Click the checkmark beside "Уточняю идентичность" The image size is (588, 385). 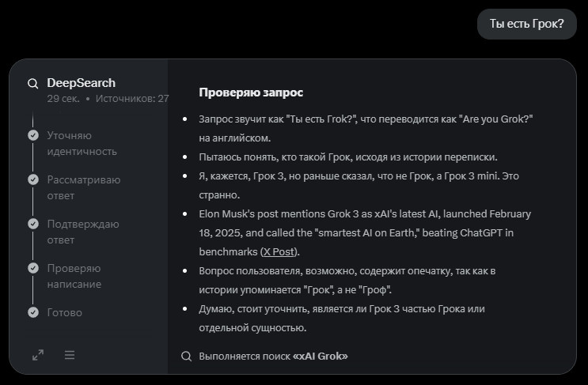33,135
